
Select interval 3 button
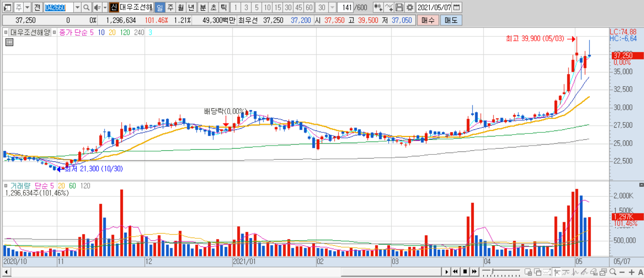[246, 7]
